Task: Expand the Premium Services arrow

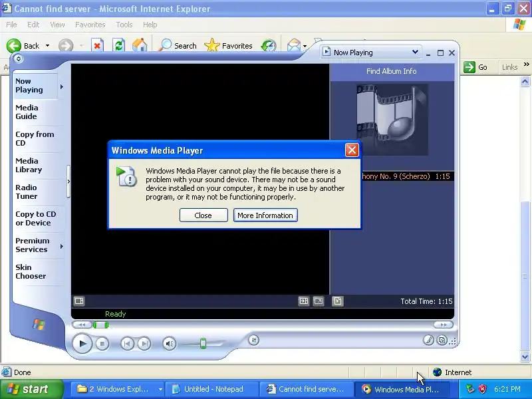Action: tap(62, 246)
